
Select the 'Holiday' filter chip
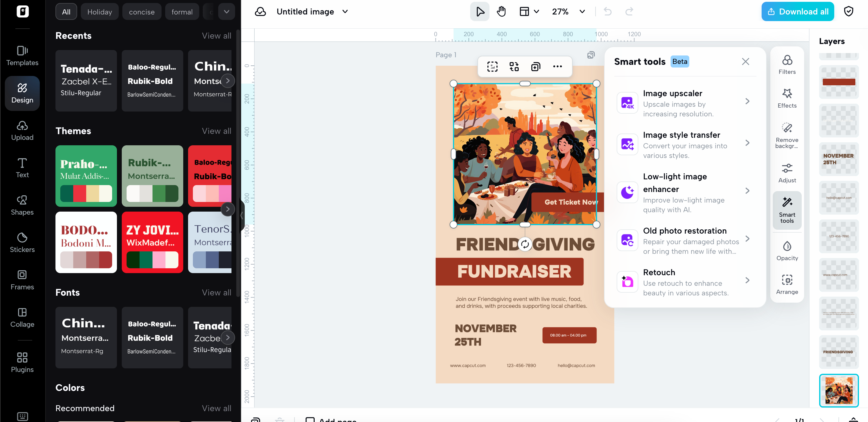tap(99, 12)
